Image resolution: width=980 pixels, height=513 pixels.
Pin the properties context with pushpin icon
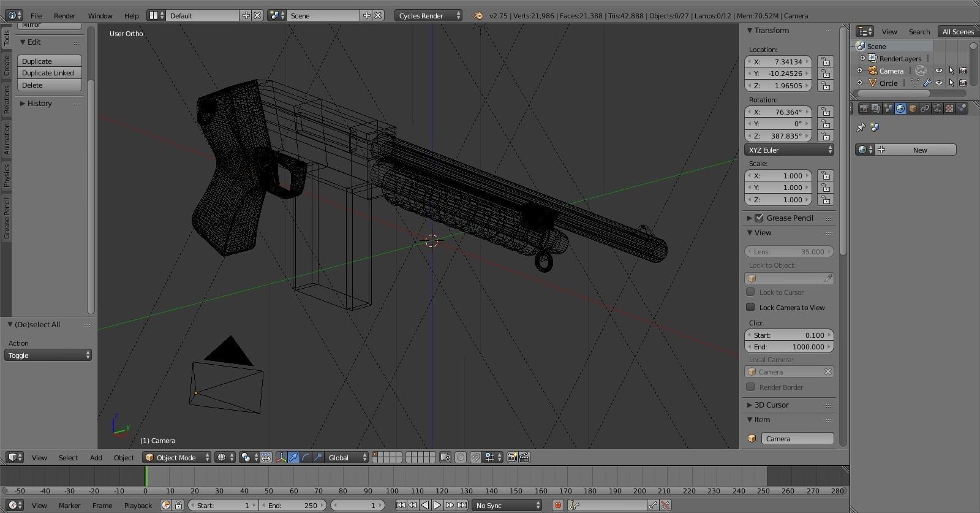(x=861, y=127)
